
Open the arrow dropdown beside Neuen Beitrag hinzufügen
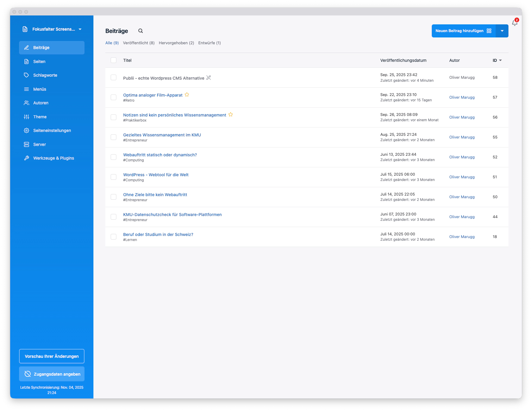[x=502, y=31]
